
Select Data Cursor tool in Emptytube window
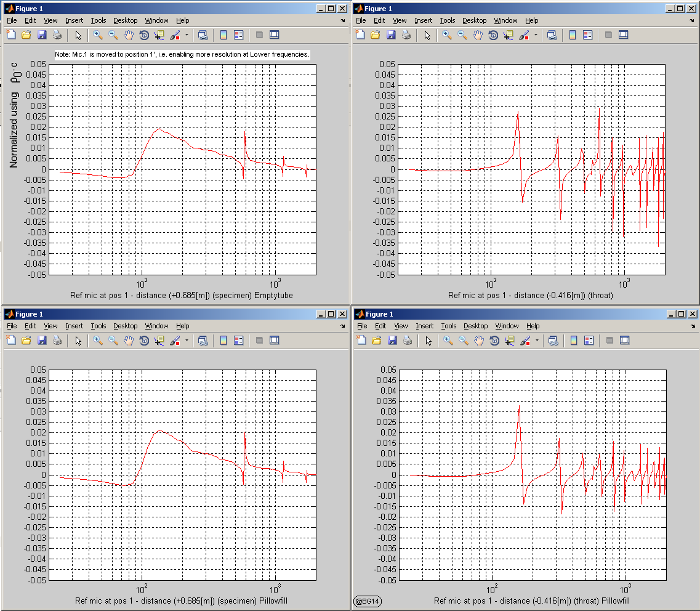(x=159, y=35)
